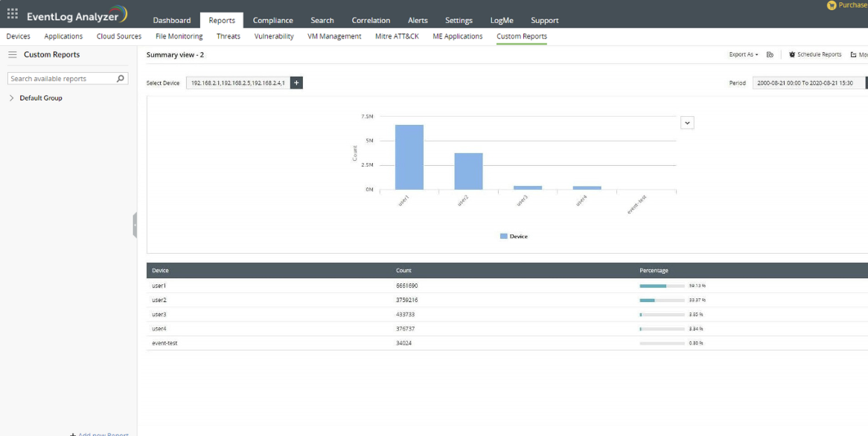Click the report history icon beside Export As
Image resolution: width=868 pixels, height=436 pixels.
point(770,55)
